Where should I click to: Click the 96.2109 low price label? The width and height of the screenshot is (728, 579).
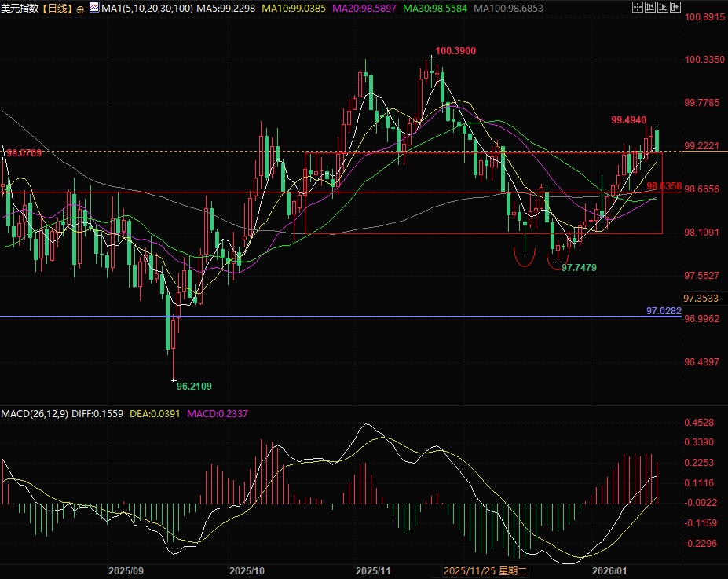pos(194,386)
